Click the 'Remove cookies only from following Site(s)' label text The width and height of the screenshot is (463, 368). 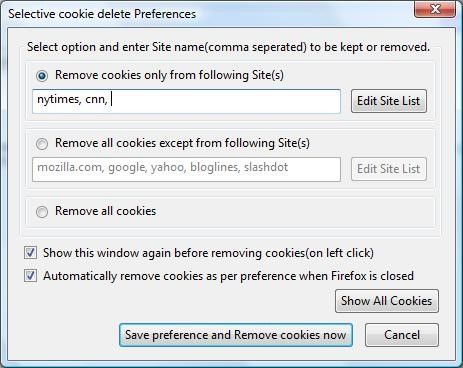[x=169, y=75]
